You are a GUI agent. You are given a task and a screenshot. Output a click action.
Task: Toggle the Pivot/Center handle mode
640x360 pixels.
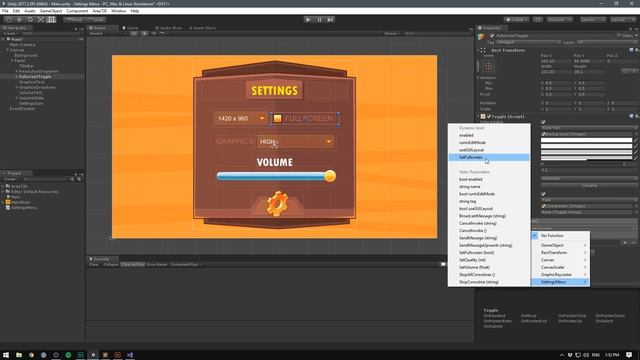[x=74, y=20]
